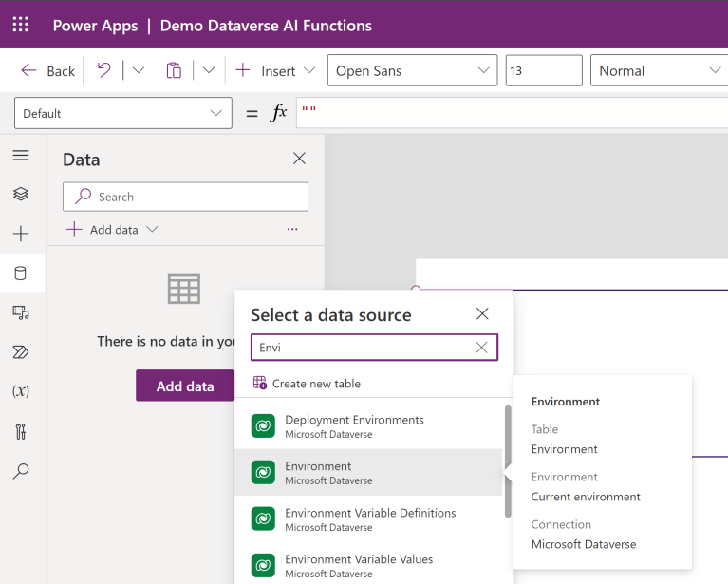Open Power Automate icon in sidebar
The image size is (728, 584).
[21, 352]
